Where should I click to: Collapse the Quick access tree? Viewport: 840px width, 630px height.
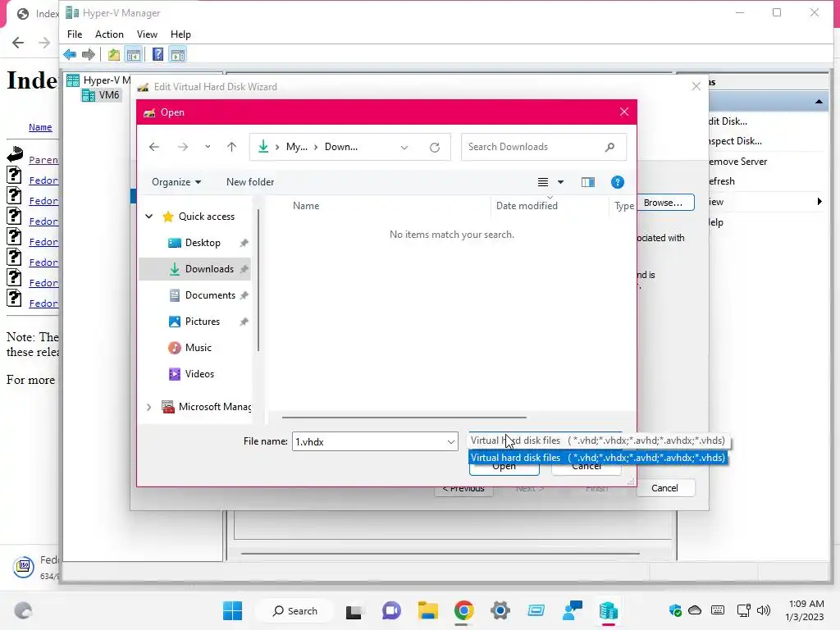click(x=149, y=217)
